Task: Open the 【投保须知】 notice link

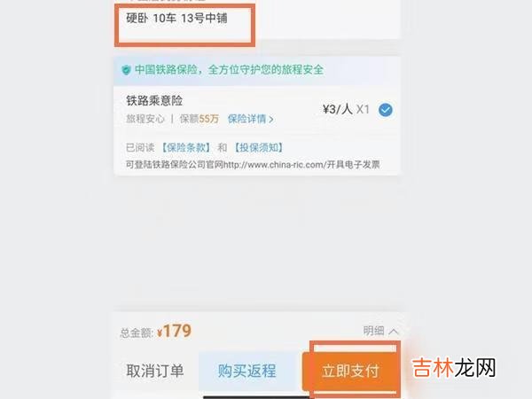Action: [259, 147]
